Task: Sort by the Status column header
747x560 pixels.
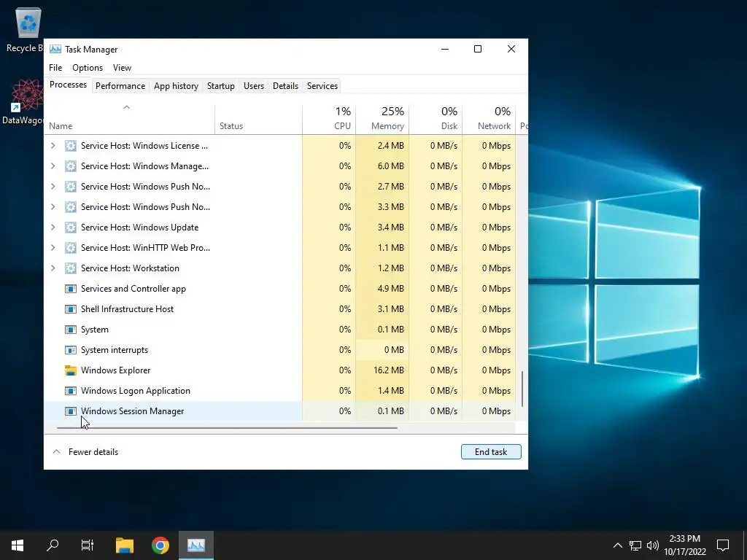Action: pyautogui.click(x=258, y=119)
